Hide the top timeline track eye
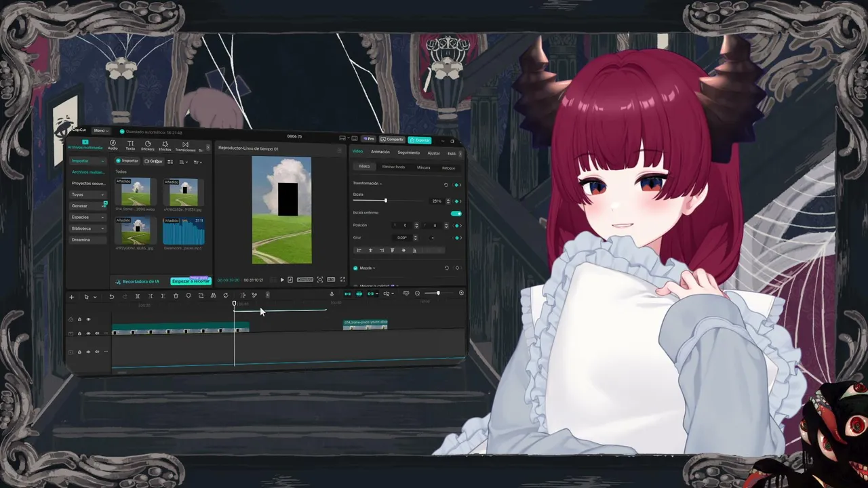The width and height of the screenshot is (868, 488). (88, 319)
